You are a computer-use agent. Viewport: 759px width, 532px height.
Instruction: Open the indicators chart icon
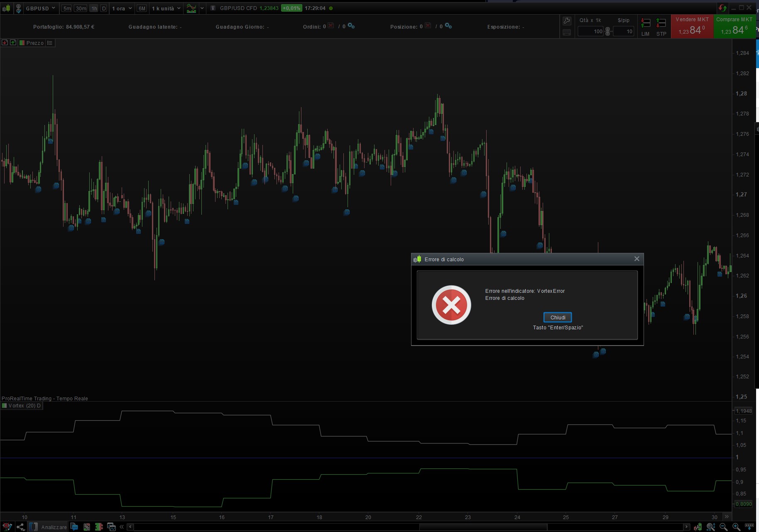click(191, 8)
